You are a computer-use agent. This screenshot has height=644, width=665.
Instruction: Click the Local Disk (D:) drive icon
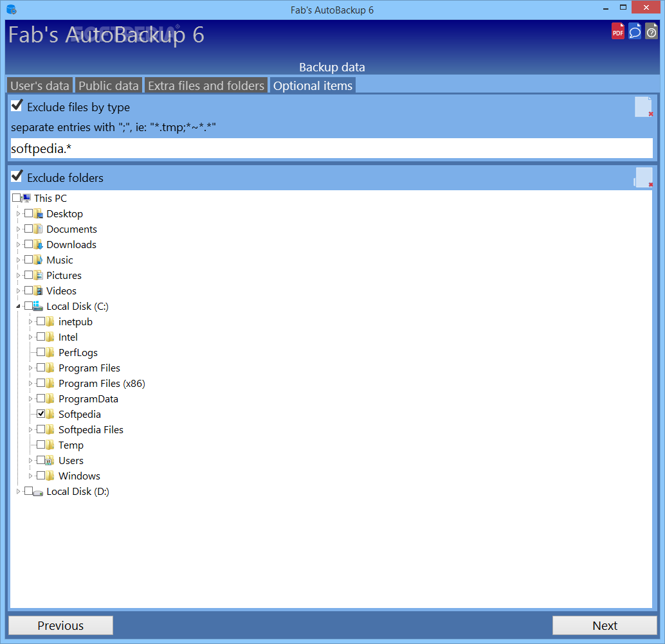(38, 492)
